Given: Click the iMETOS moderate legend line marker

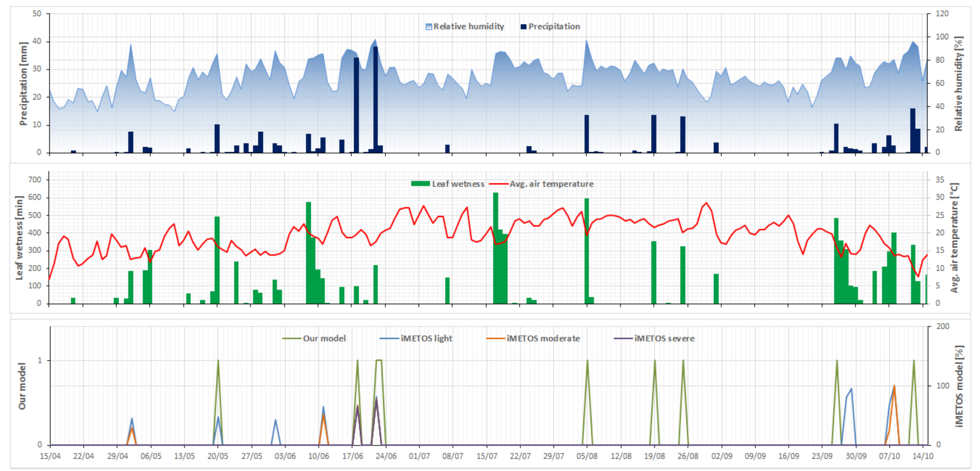Looking at the screenshot, I should coord(495,339).
